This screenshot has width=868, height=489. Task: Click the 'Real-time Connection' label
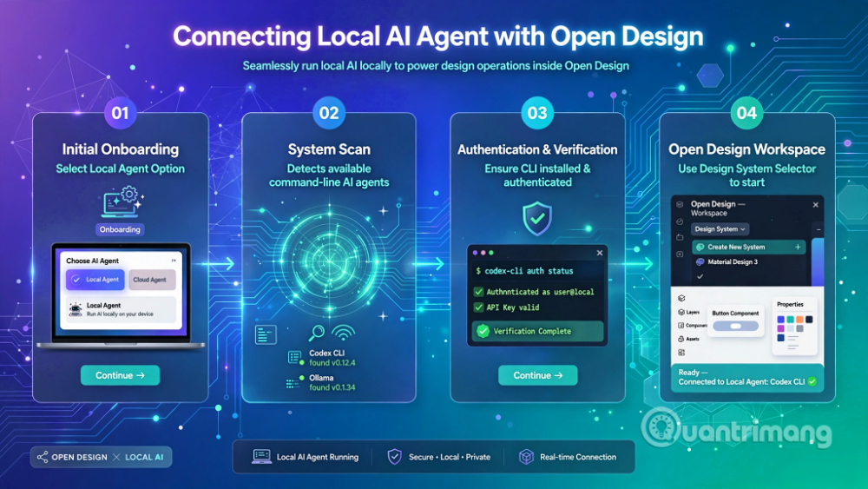[x=578, y=457]
